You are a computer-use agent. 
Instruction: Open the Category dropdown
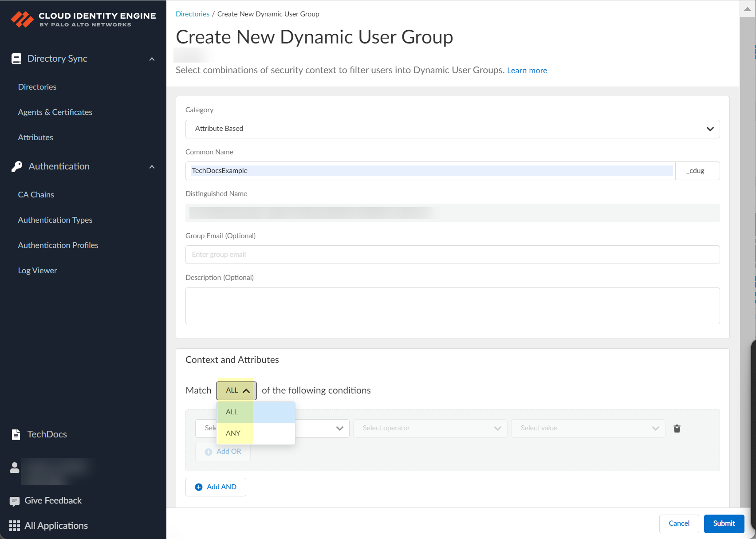click(452, 129)
